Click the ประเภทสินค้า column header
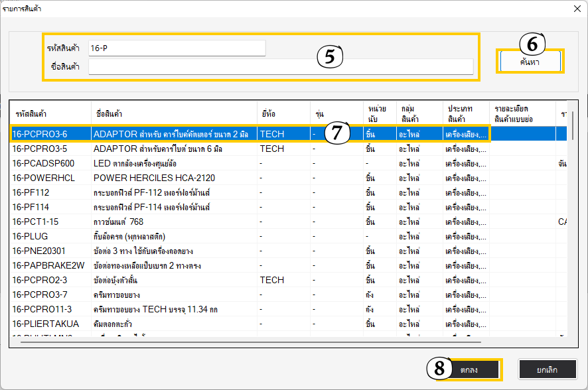Viewport: 588px width, 390px height. (x=467, y=113)
